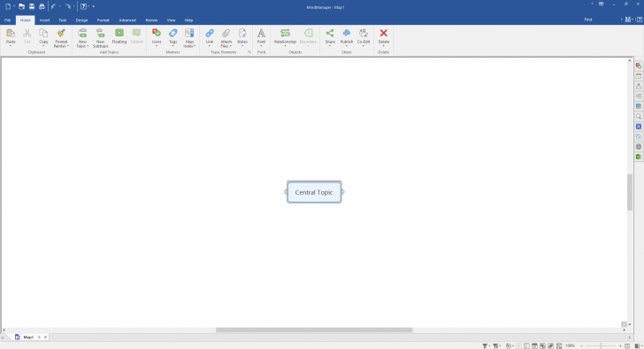Click the New document icon in quick access toolbar
The height and width of the screenshot is (349, 644).
coord(8,6)
